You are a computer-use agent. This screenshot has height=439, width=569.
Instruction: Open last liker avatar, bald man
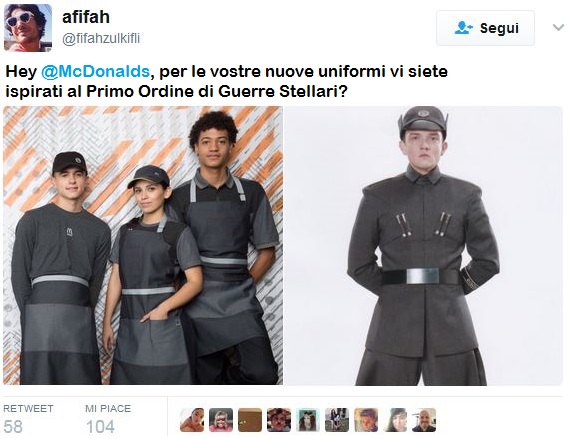(424, 420)
